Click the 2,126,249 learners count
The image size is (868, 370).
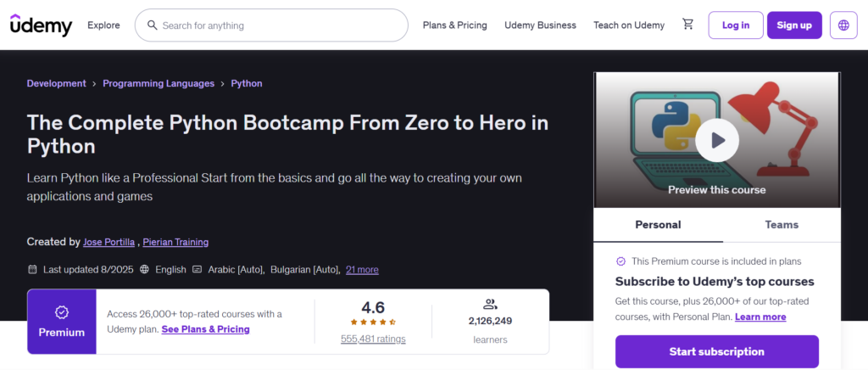(x=490, y=321)
